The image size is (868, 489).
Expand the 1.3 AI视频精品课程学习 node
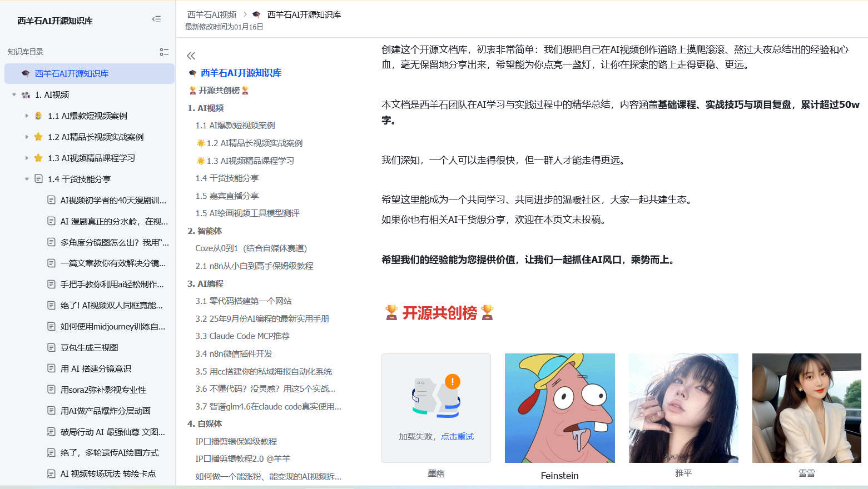(27, 158)
